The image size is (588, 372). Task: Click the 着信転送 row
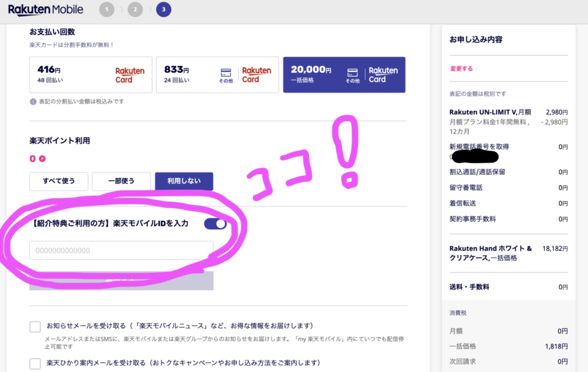pyautogui.click(x=509, y=204)
